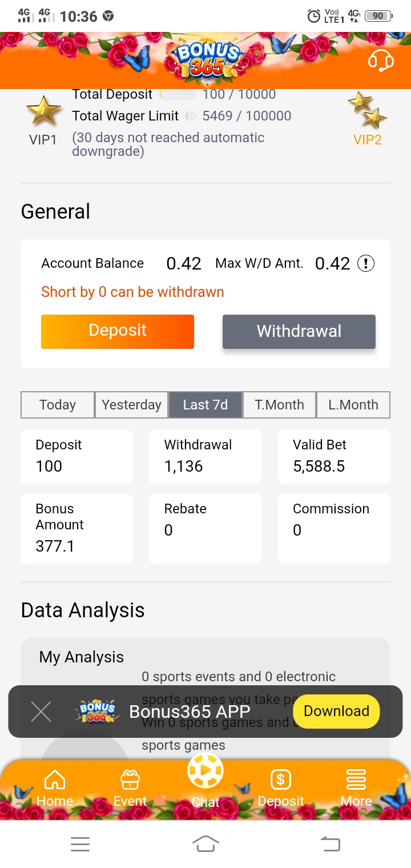Viewport: 411px width, 868px height.
Task: Switch to L.Month statistics tab
Action: click(x=353, y=405)
